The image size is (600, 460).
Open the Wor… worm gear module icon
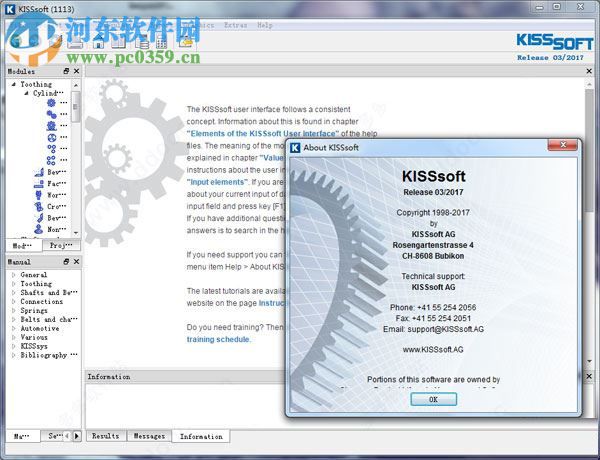39,195
